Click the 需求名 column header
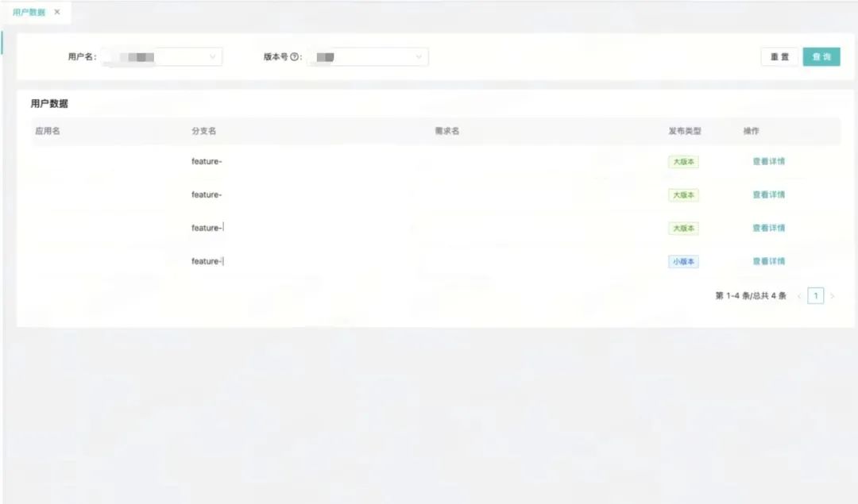 click(x=447, y=131)
